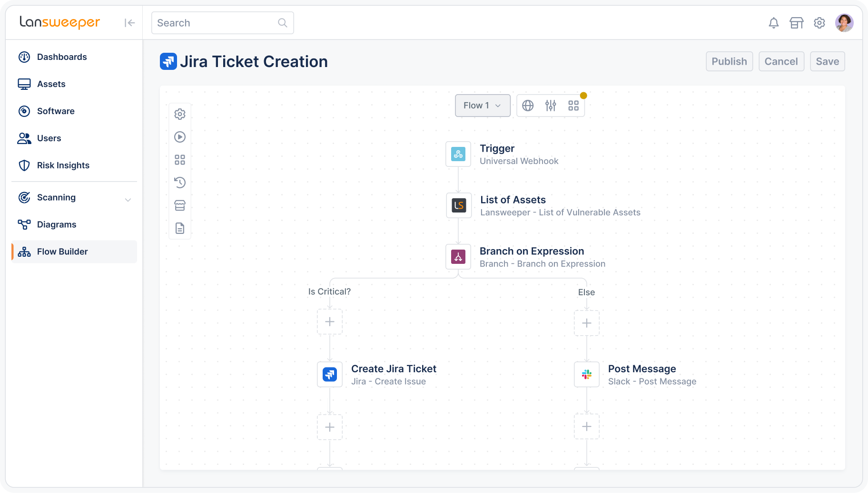Select the Branch on Expression node icon
The width and height of the screenshot is (868, 493).
(x=458, y=257)
